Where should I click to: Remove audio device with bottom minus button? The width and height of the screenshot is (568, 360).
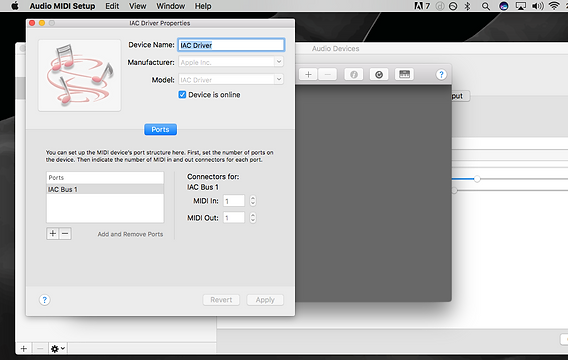40,348
